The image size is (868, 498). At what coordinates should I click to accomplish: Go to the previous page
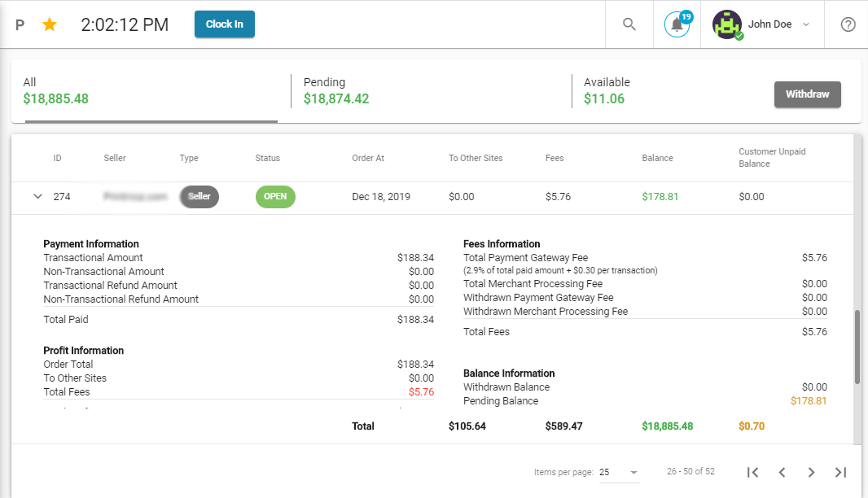click(x=782, y=472)
